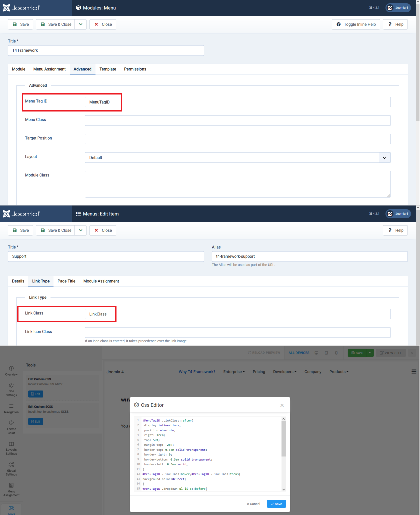The width and height of the screenshot is (420, 515).
Task: Expand the Products menu in preview
Action: (x=339, y=372)
